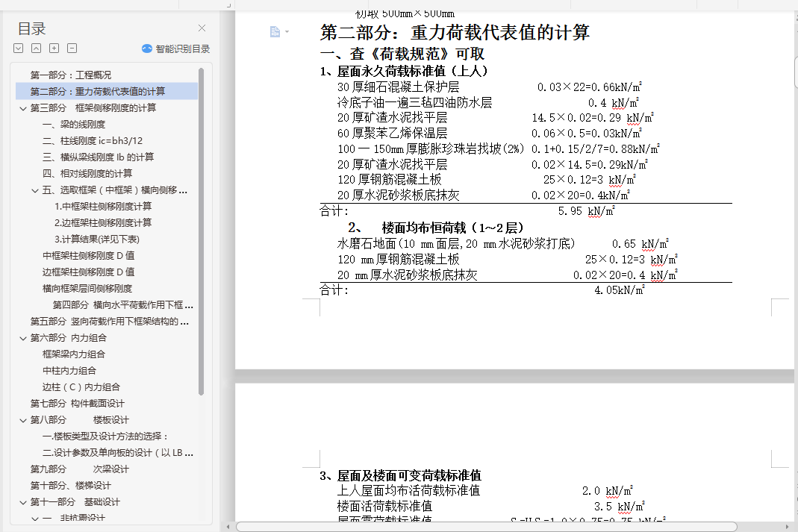Click the line 冷底子油一遍三毡四油防水层
This screenshot has width=798, height=532.
pyautogui.click(x=414, y=103)
